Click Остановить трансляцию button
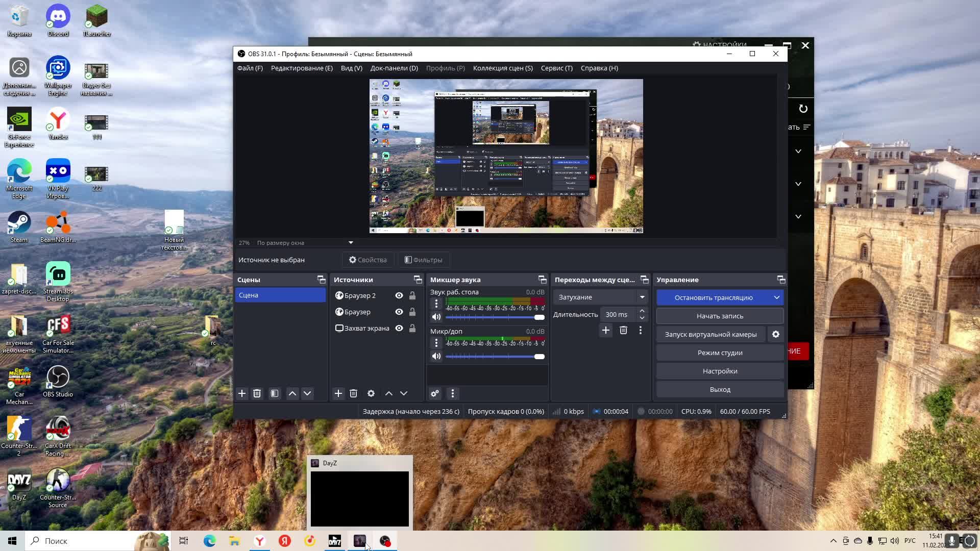The image size is (980, 551). click(714, 297)
